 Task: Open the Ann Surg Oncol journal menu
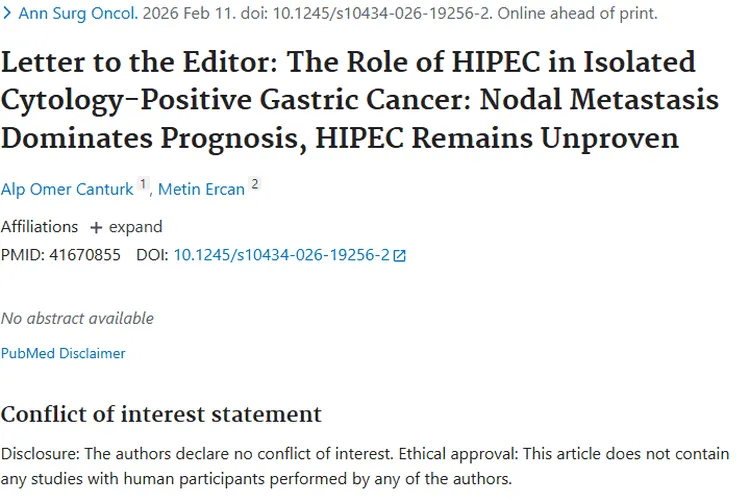(71, 15)
